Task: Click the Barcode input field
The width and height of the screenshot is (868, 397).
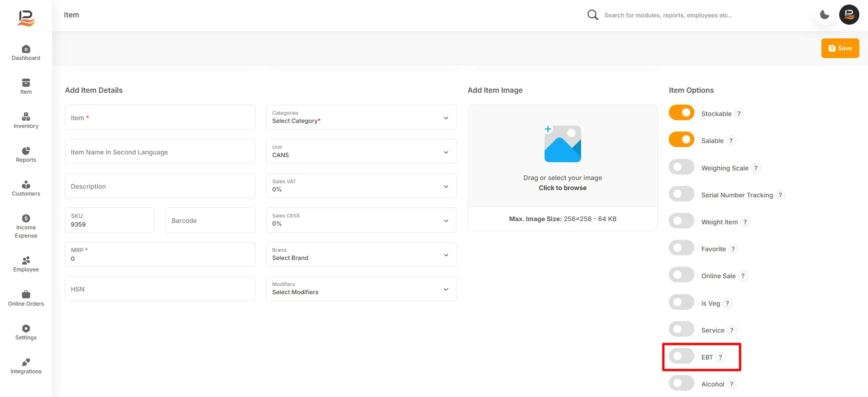Action: (x=210, y=220)
